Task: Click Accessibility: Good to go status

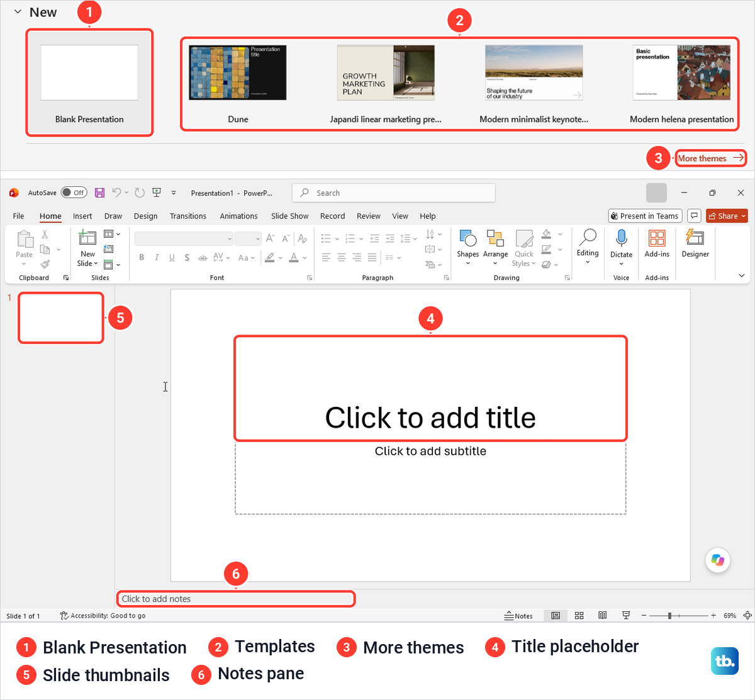Action: coord(103,616)
